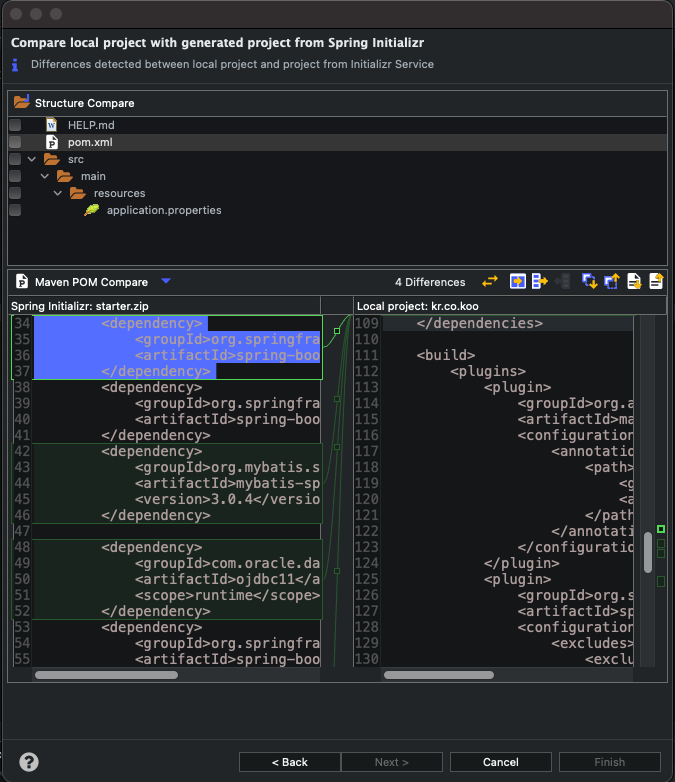Click the left pane horizontal scrollbar
Screen dimensions: 675x782
click(106, 675)
